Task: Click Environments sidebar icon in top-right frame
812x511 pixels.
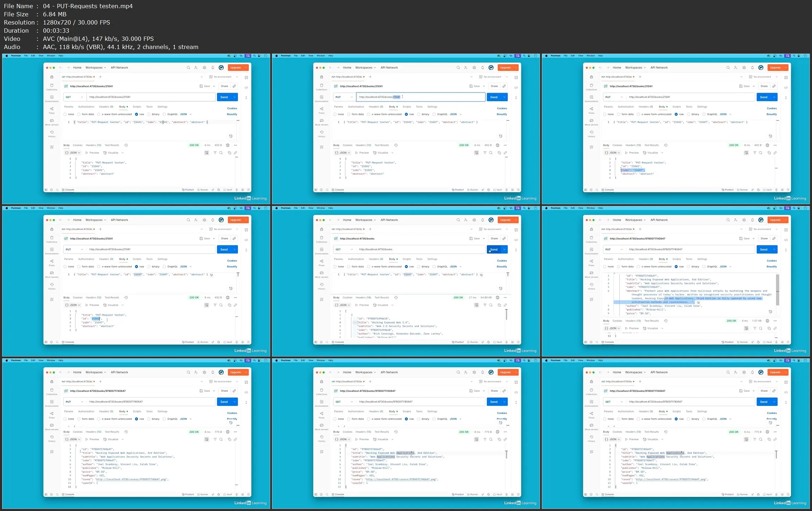Action: click(x=591, y=98)
